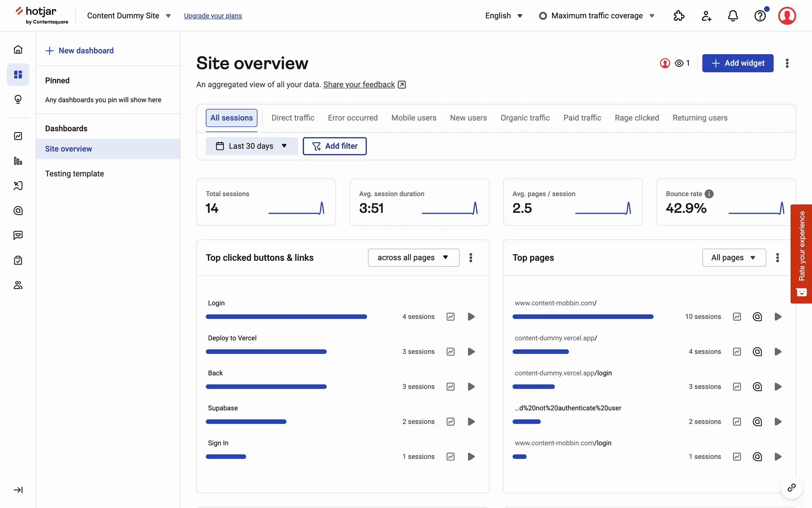Click the invite user icon
Screen dimensions: 812x508
coord(706,16)
